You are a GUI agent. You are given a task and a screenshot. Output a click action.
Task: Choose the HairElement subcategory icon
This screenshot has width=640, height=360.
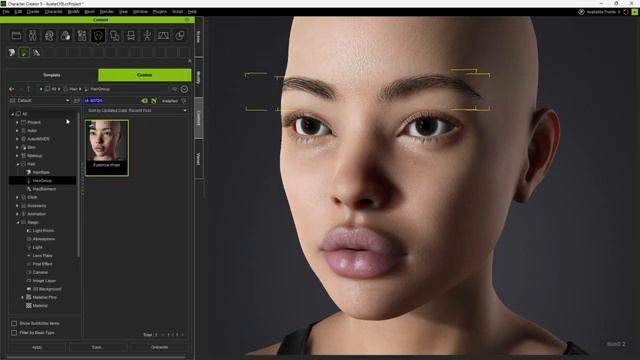click(36, 52)
